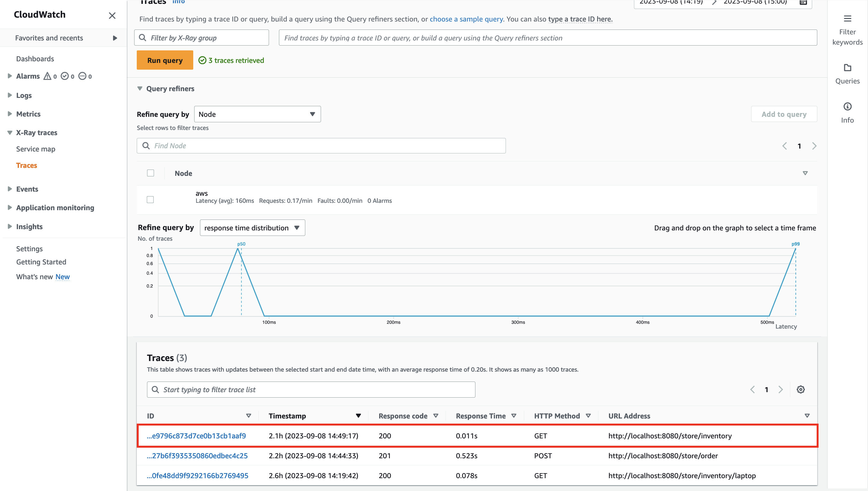
Task: Click the trace ID or query input
Action: click(548, 38)
